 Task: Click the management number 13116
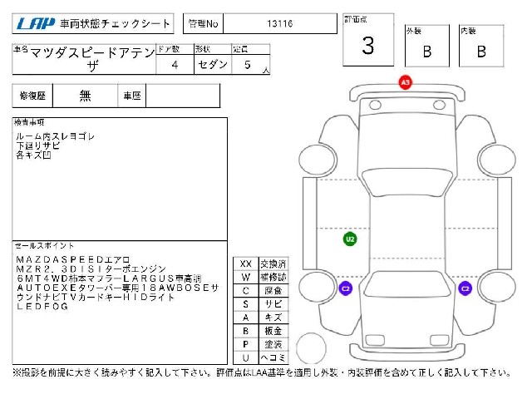(x=280, y=24)
